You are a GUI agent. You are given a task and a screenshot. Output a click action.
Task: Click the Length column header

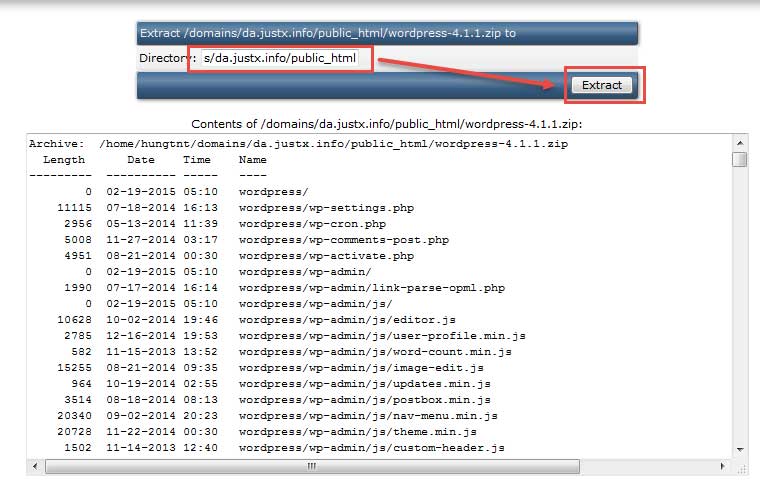point(64,160)
